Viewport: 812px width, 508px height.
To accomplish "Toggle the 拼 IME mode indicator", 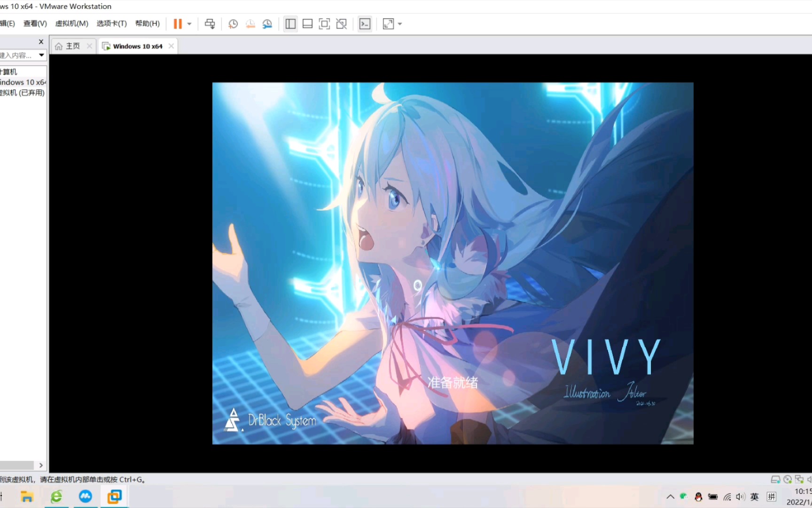I will [x=771, y=497].
